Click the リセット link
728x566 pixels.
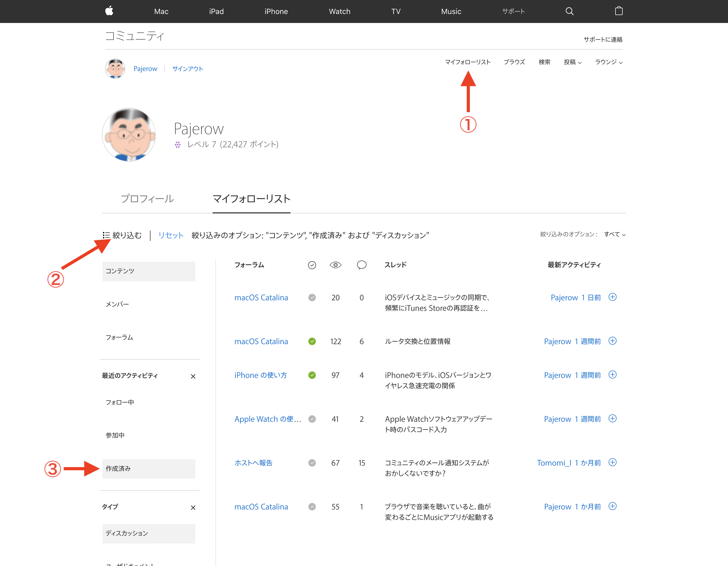(x=171, y=235)
